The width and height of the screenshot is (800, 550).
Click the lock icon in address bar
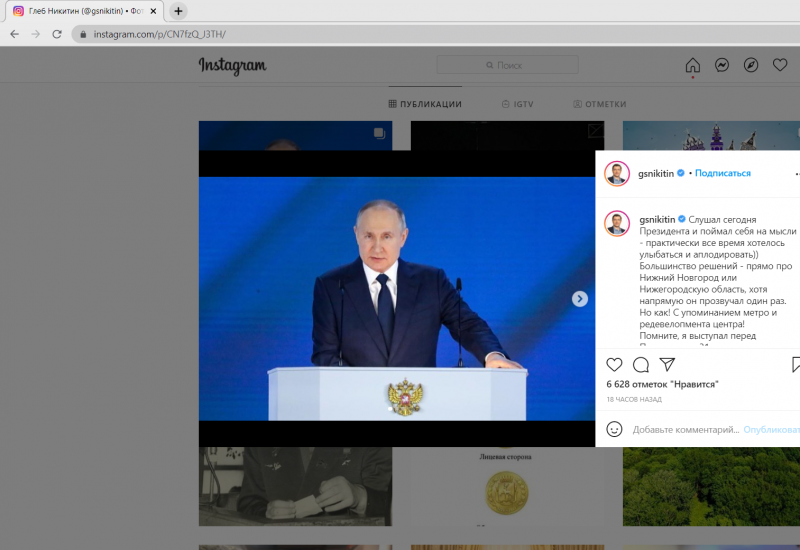tap(83, 34)
